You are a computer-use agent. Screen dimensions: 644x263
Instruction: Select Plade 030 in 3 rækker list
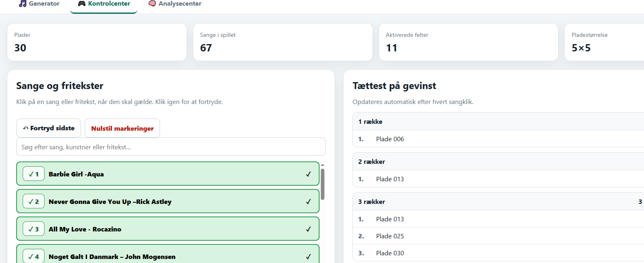pyautogui.click(x=498, y=253)
